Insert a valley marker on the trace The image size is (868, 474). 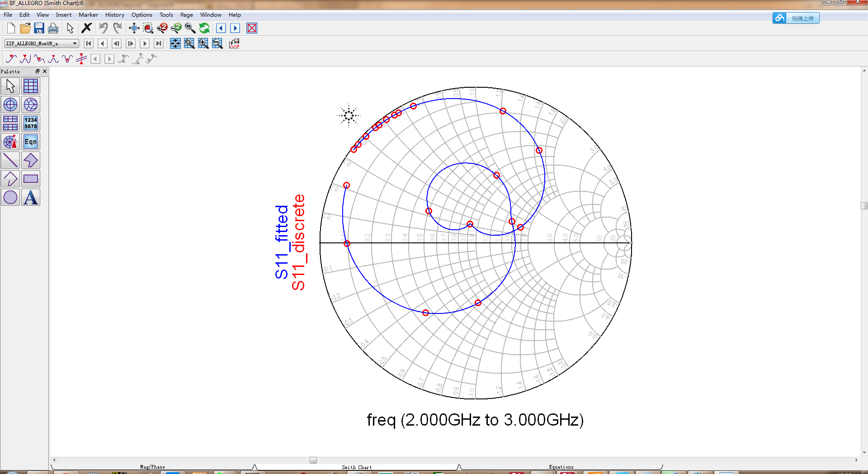click(x=39, y=59)
